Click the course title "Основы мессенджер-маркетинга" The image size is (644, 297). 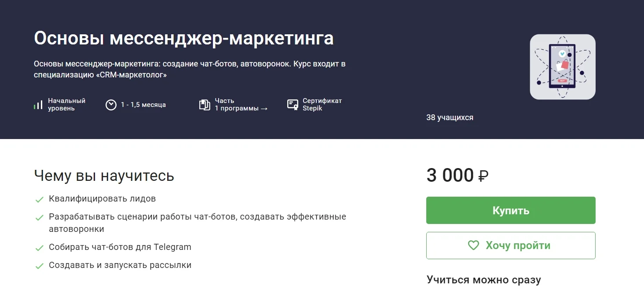click(x=184, y=39)
